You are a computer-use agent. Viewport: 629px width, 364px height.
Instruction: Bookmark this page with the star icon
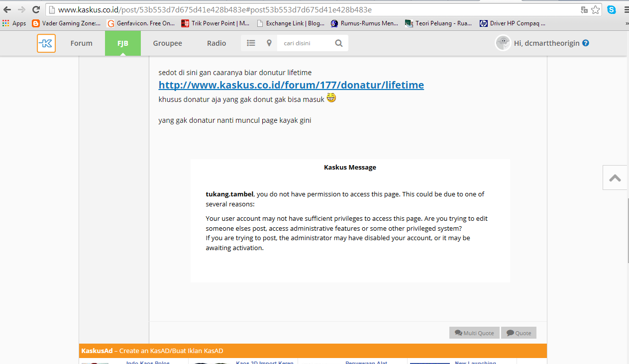point(595,10)
